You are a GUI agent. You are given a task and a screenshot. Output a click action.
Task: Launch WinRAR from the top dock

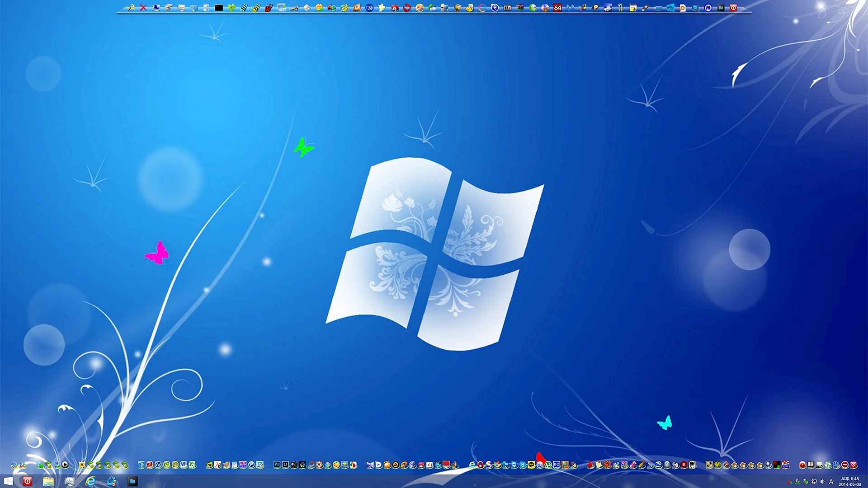click(520, 8)
